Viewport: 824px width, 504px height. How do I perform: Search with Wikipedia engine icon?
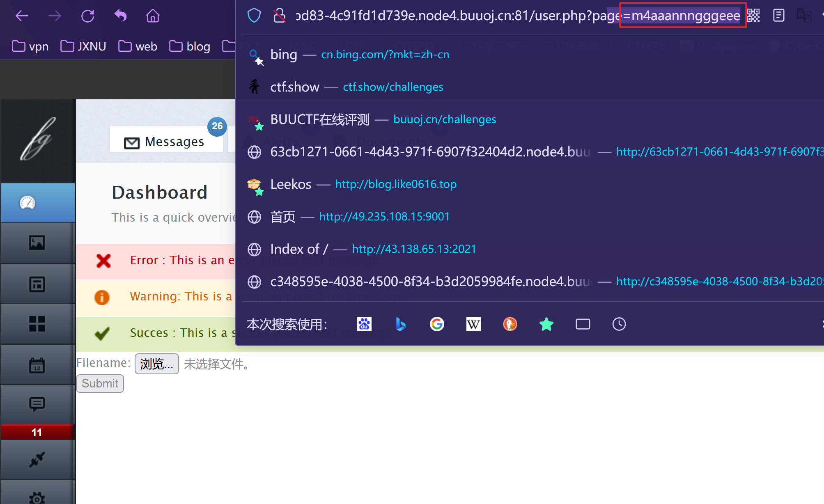473,324
